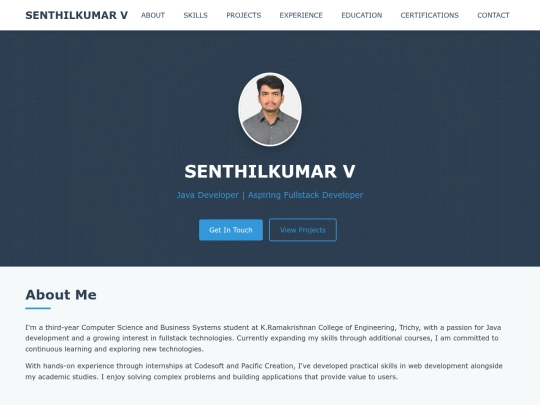This screenshot has height=405, width=540.
Task: Select CERTIFICATIONS in the top navigation
Action: 429,15
